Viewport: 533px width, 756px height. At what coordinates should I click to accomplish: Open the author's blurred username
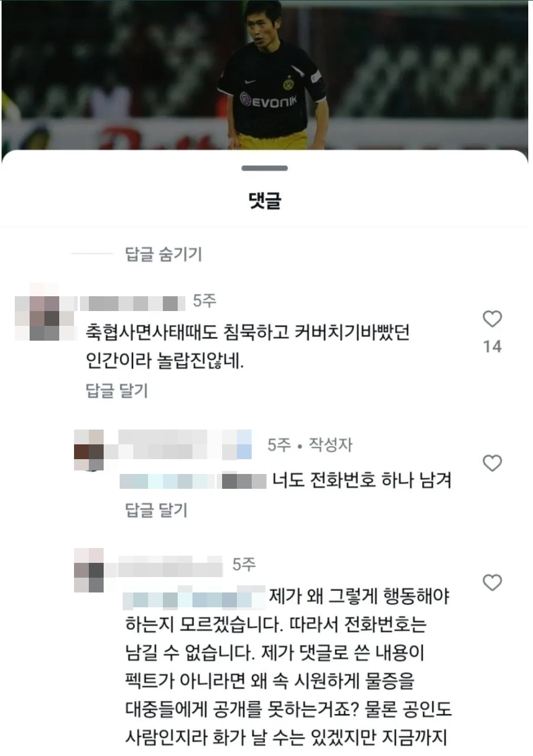[x=185, y=445]
